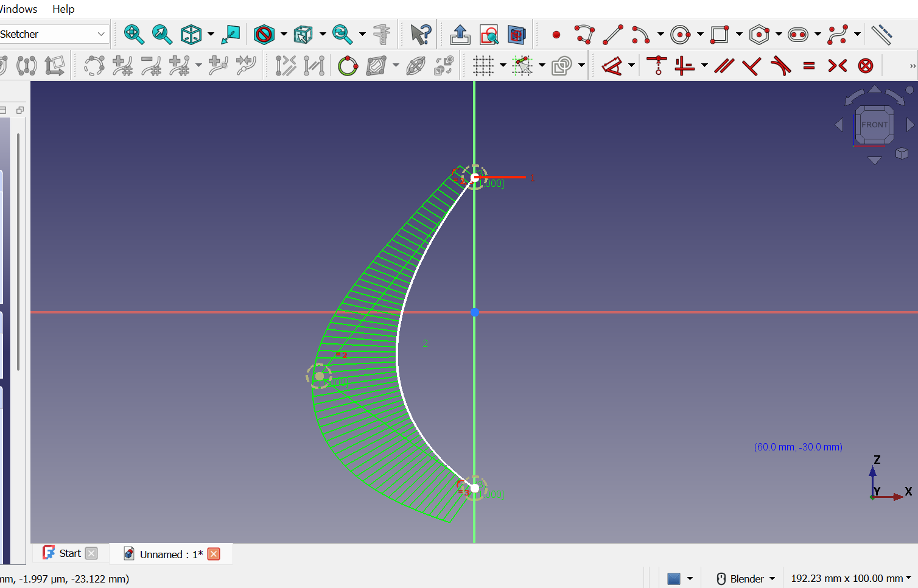Switch to the Start tab

click(x=69, y=553)
